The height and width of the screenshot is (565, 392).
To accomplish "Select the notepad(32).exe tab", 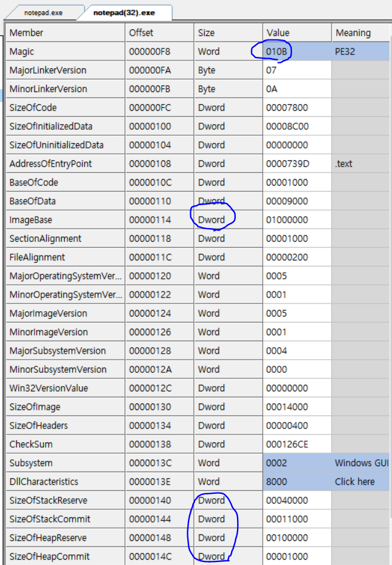I will pos(124,13).
